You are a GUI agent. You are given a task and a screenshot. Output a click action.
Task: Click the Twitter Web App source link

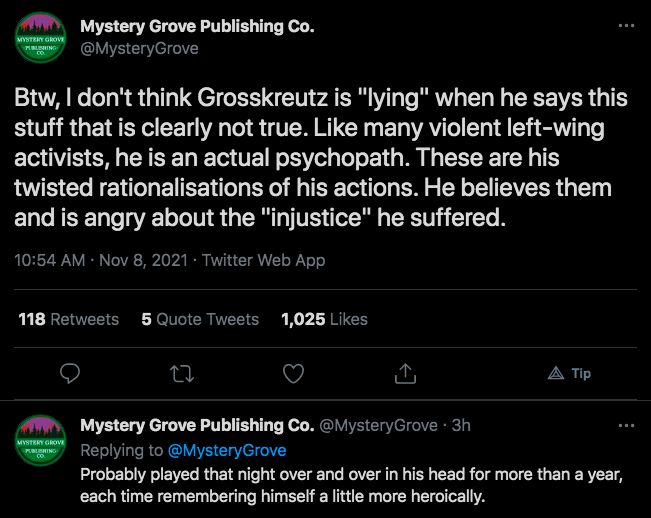point(263,260)
